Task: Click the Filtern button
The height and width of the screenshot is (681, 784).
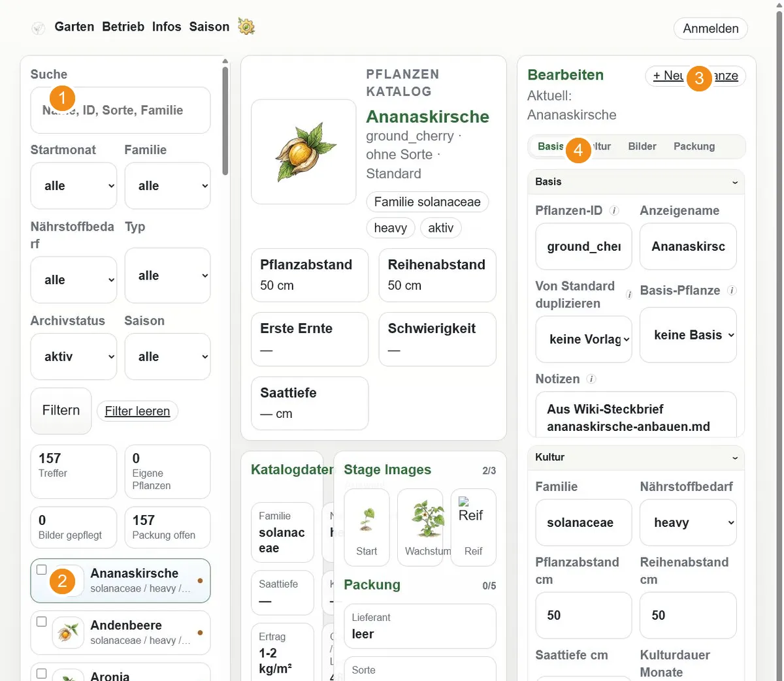Action: click(x=61, y=411)
